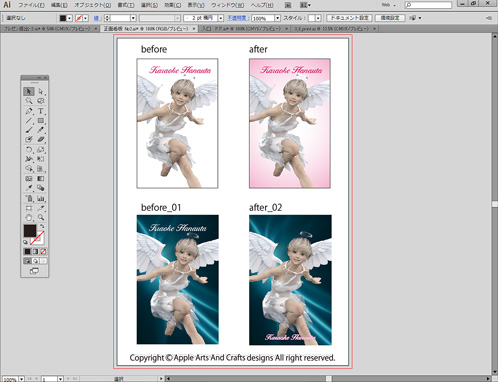
Task: Pick the Magic Wand tool
Action: [29, 101]
